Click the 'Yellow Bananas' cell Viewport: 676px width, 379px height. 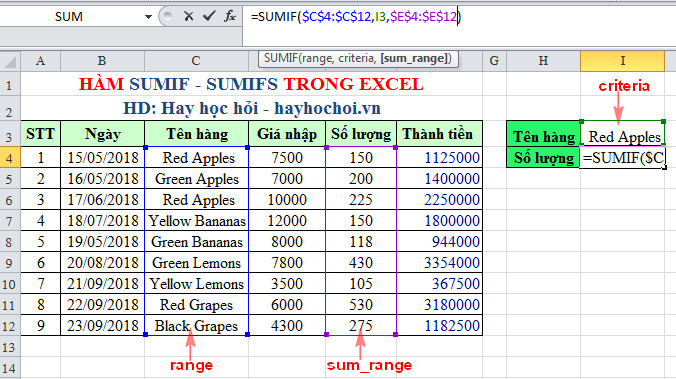197,221
